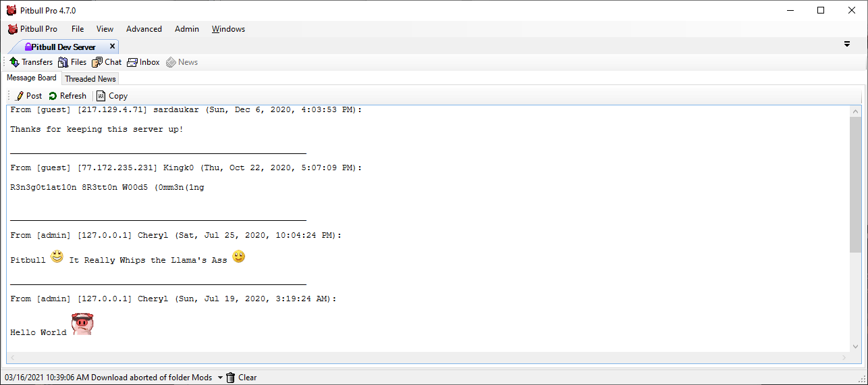Expand the status log dropdown arrow
The width and height of the screenshot is (868, 385).
[220, 378]
